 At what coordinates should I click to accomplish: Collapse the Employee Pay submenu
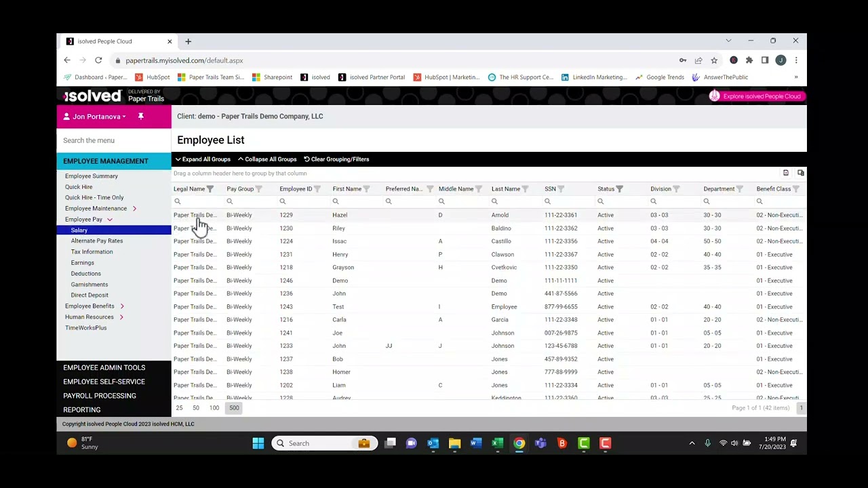(x=109, y=220)
